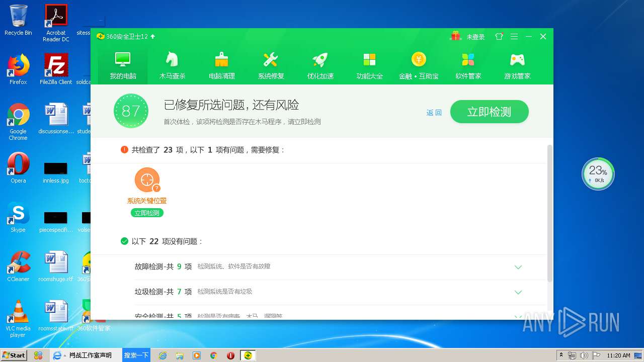Click the 返回 link
Image resolution: width=644 pixels, height=362 pixels.
click(434, 113)
